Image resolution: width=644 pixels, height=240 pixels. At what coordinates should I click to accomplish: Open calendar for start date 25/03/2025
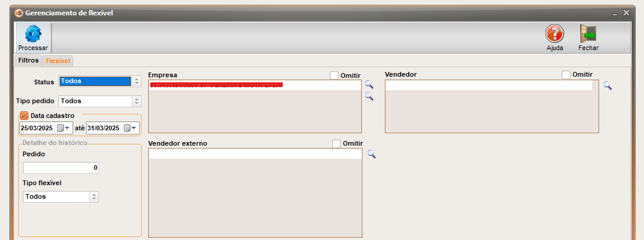(61, 128)
